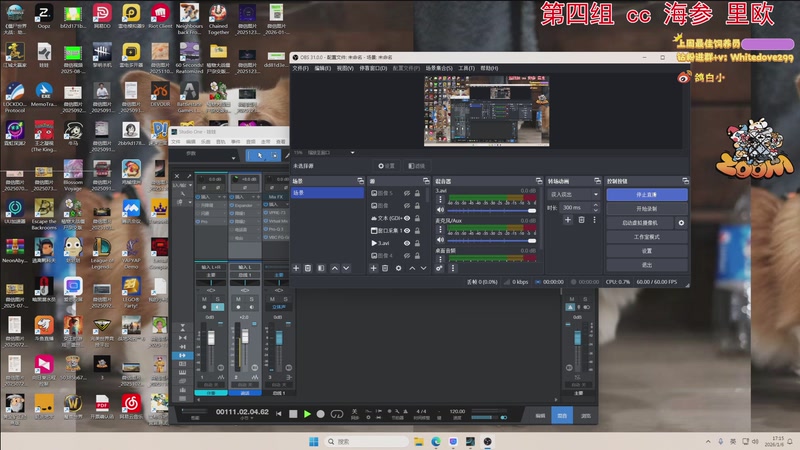Open OBS 停靠窗口(D) menu

373,68
